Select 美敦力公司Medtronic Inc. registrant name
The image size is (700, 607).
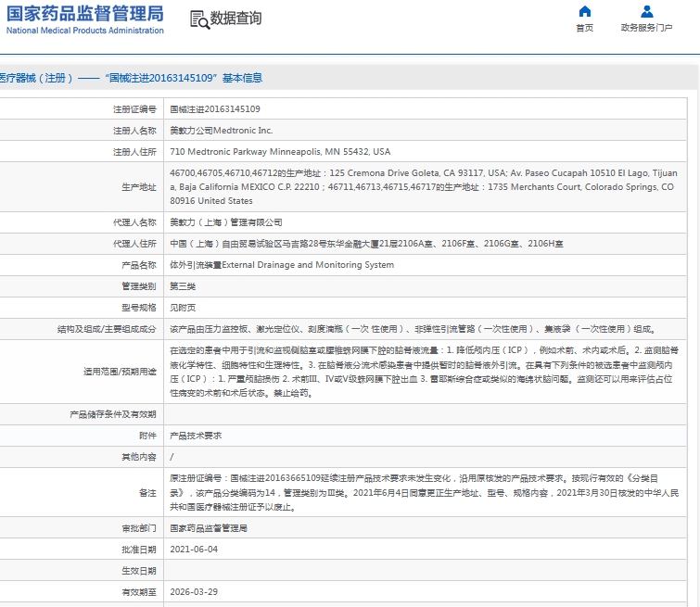pos(221,131)
